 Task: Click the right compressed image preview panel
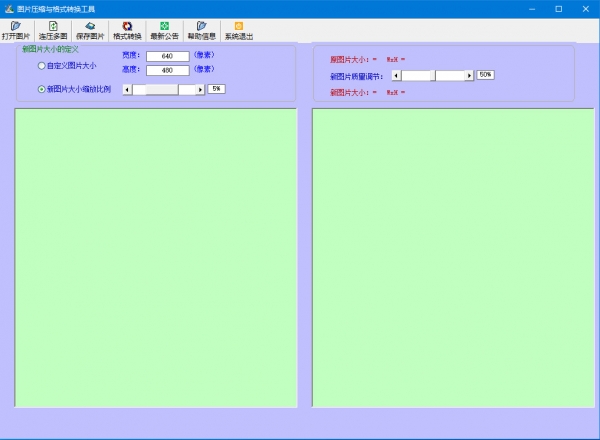point(452,257)
